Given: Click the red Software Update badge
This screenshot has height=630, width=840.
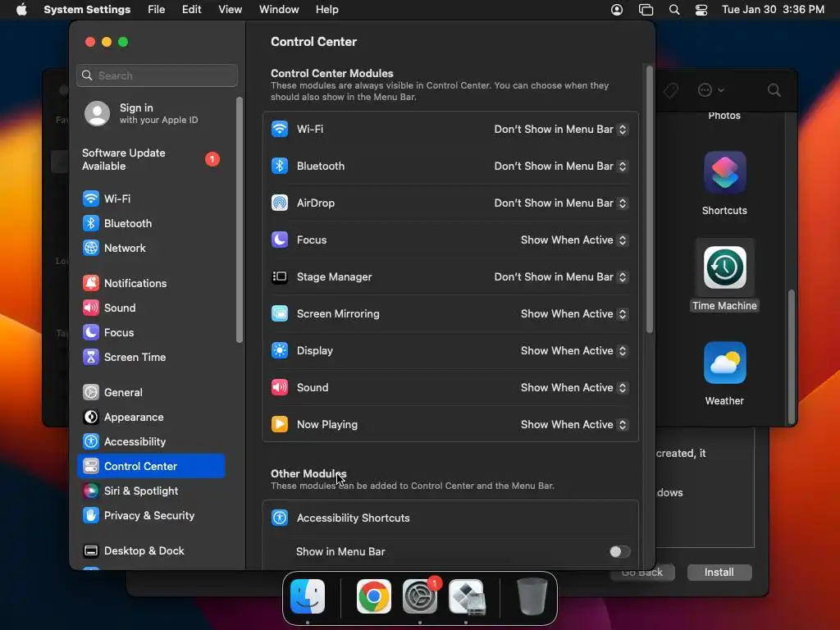Looking at the screenshot, I should (x=212, y=159).
